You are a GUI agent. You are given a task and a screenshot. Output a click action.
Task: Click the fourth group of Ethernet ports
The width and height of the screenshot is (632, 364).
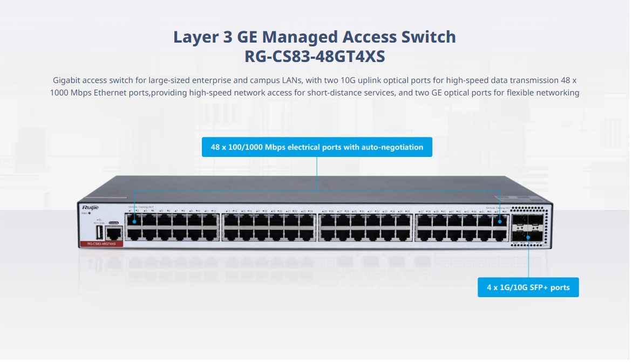point(462,228)
